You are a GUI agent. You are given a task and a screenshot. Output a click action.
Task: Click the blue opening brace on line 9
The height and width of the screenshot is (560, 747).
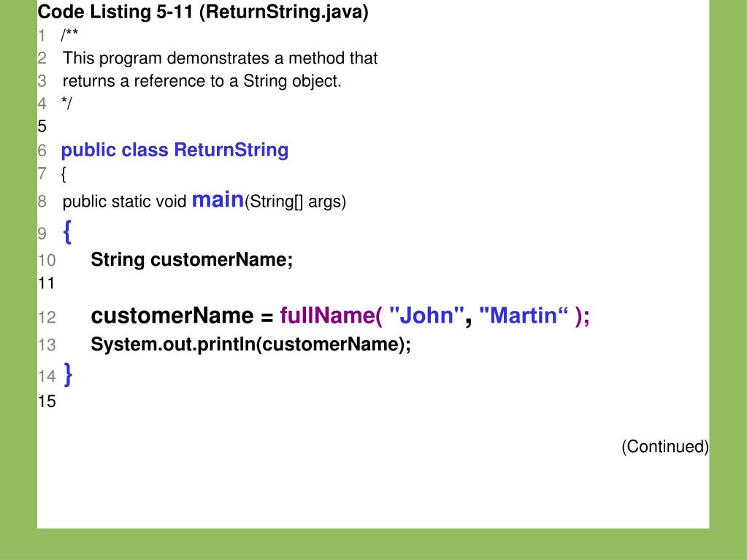point(67,232)
